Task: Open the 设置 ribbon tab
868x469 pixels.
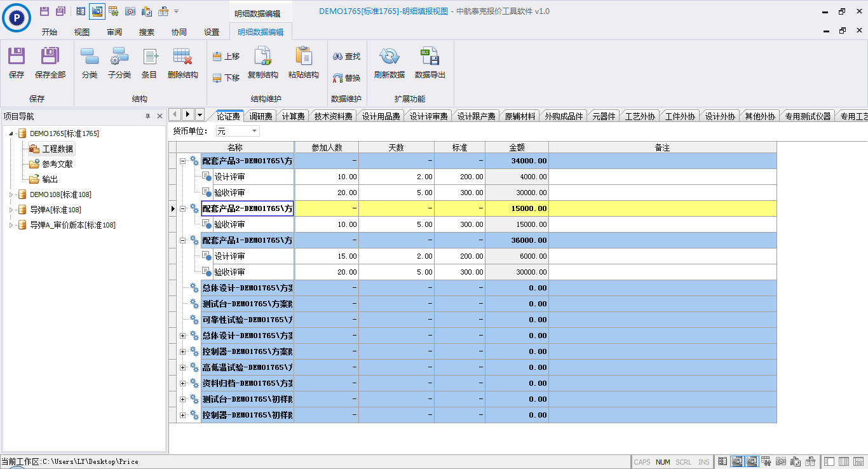Action: [x=212, y=32]
